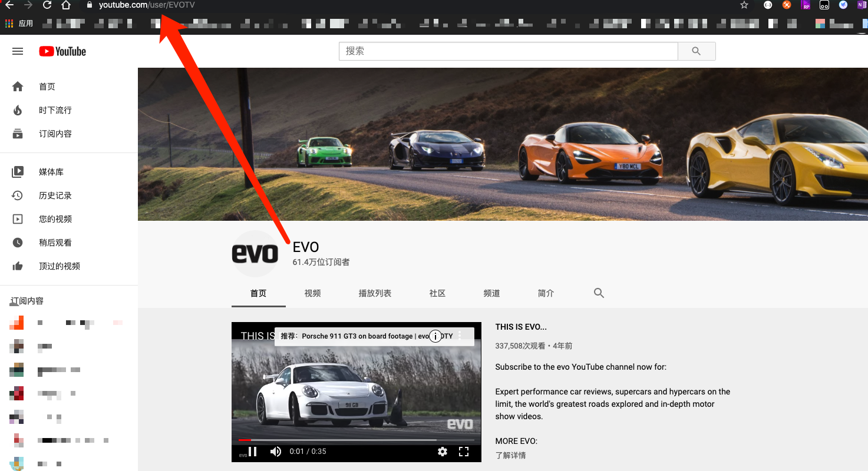
Task: Reload the page with refresh icon
Action: pyautogui.click(x=47, y=5)
